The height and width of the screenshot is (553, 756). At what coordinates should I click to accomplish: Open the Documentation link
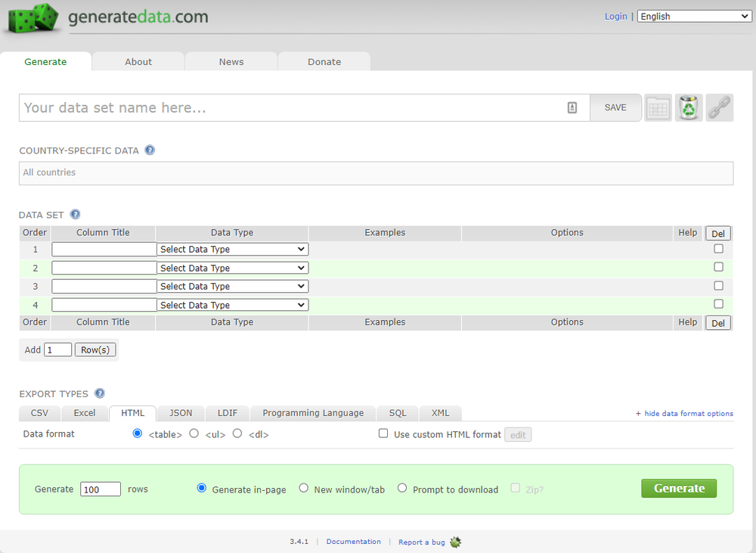(x=352, y=542)
